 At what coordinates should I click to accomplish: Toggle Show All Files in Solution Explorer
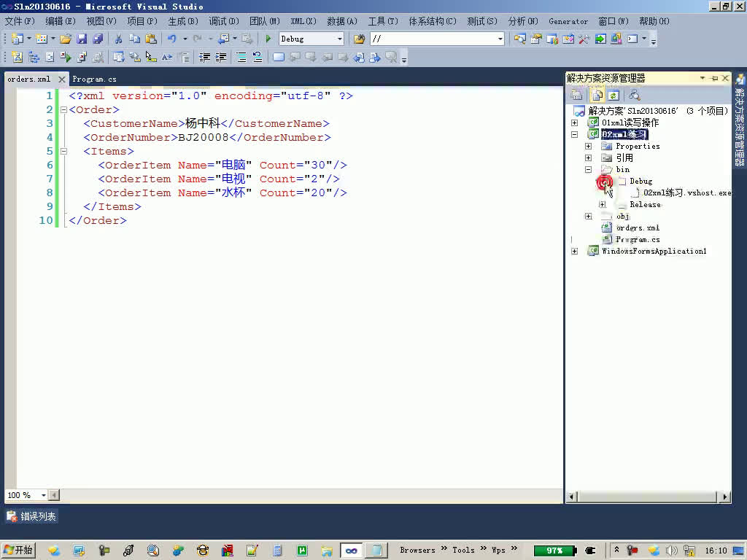click(x=597, y=95)
